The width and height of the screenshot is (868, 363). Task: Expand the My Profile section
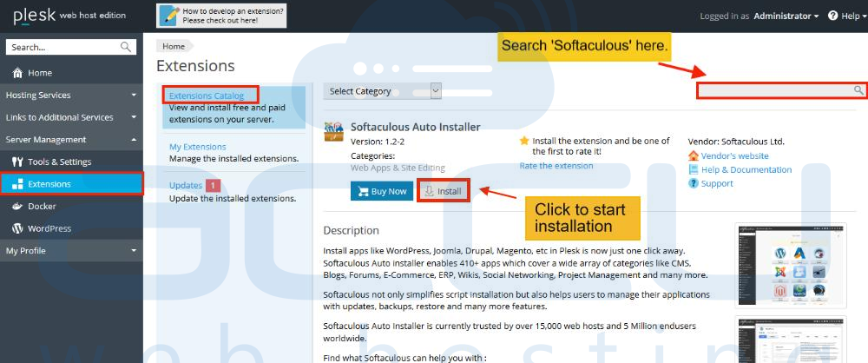tap(71, 250)
